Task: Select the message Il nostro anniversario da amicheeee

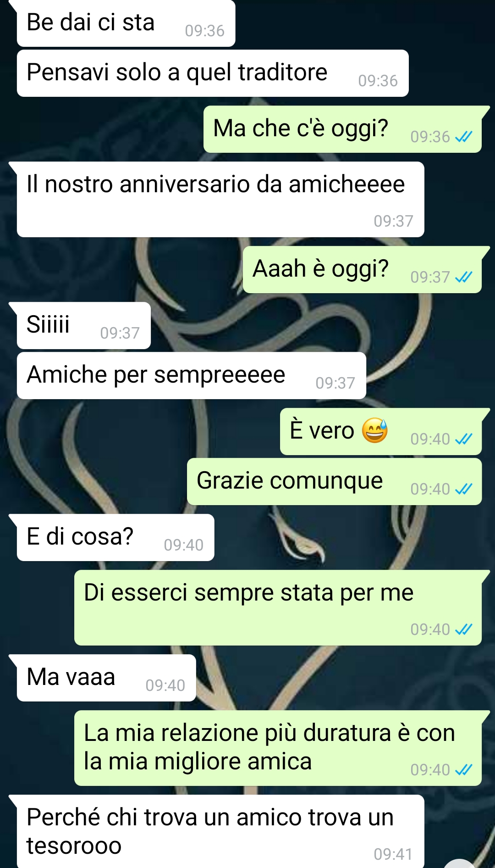Action: [220, 200]
